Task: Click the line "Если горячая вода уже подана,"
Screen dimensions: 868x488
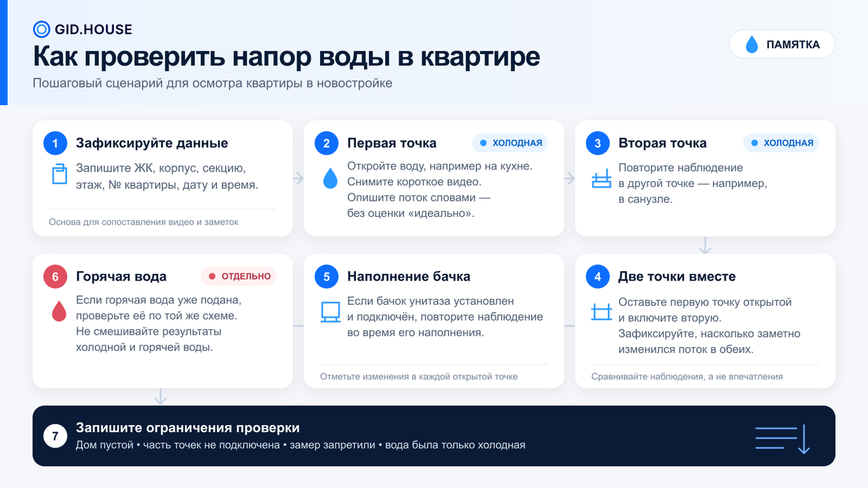Action: coord(159,300)
